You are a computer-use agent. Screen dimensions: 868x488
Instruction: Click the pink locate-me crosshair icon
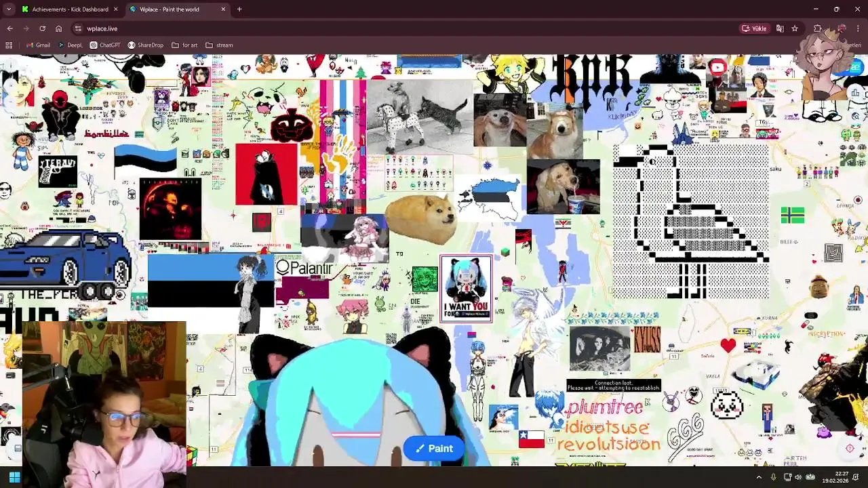point(850,448)
